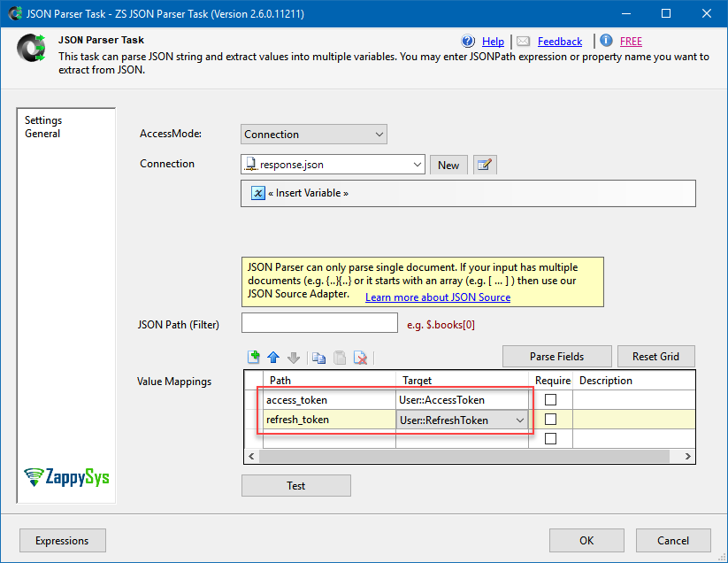
Task: Click the Description column header
Action: point(633,381)
